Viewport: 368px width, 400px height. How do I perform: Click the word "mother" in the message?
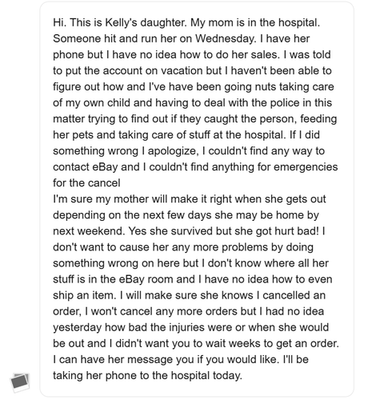[131, 199]
